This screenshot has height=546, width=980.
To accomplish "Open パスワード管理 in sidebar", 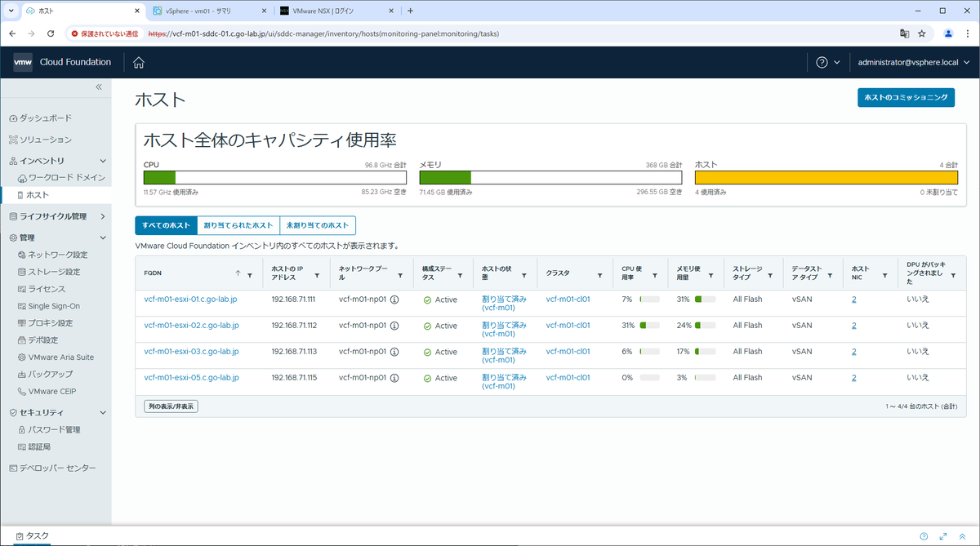I will (49, 429).
